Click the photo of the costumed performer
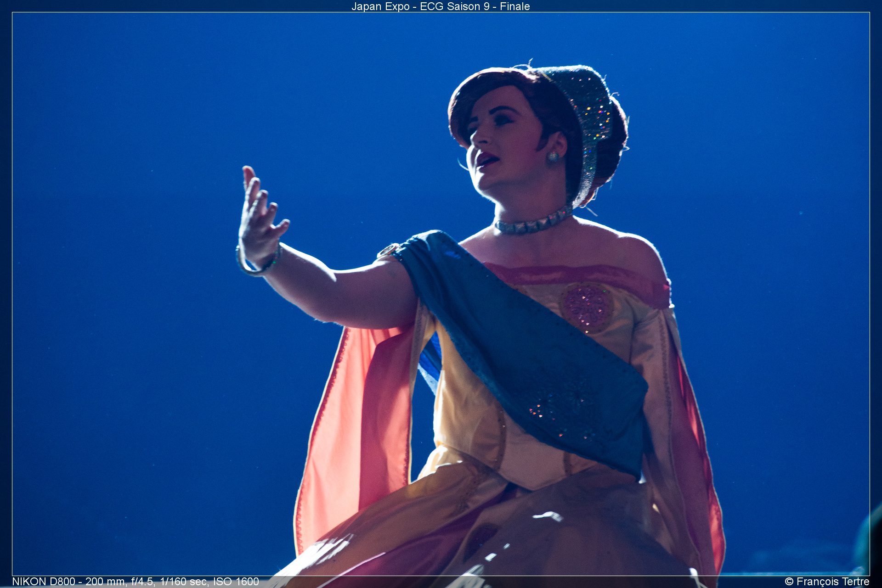Screen dimensions: 882x588 pos(441,294)
